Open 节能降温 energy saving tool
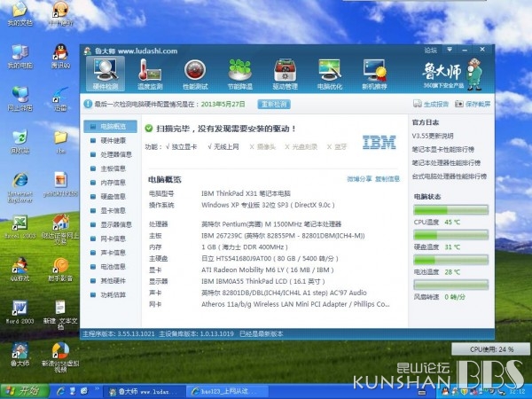The width and height of the screenshot is (532, 399). [x=240, y=74]
